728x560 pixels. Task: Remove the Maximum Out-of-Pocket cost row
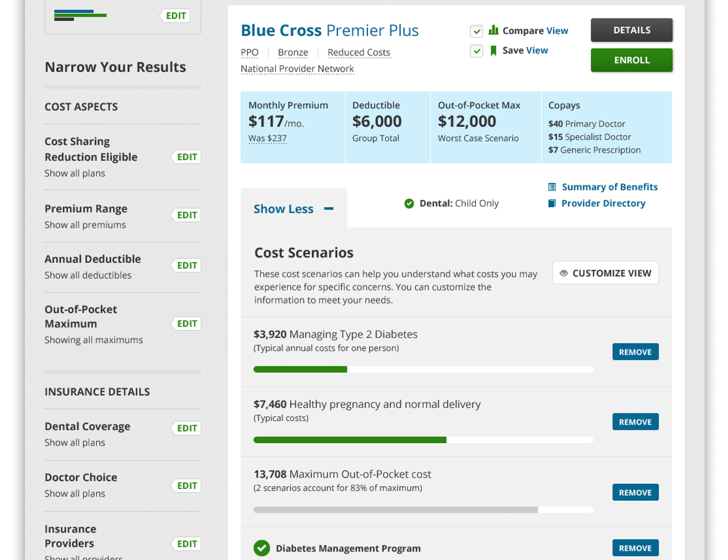pos(635,492)
